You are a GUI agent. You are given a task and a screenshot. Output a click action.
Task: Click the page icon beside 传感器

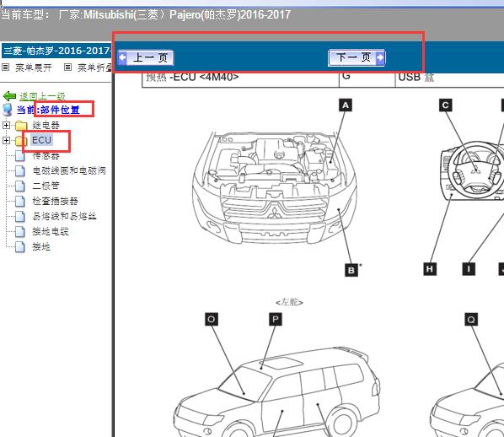tap(20, 156)
